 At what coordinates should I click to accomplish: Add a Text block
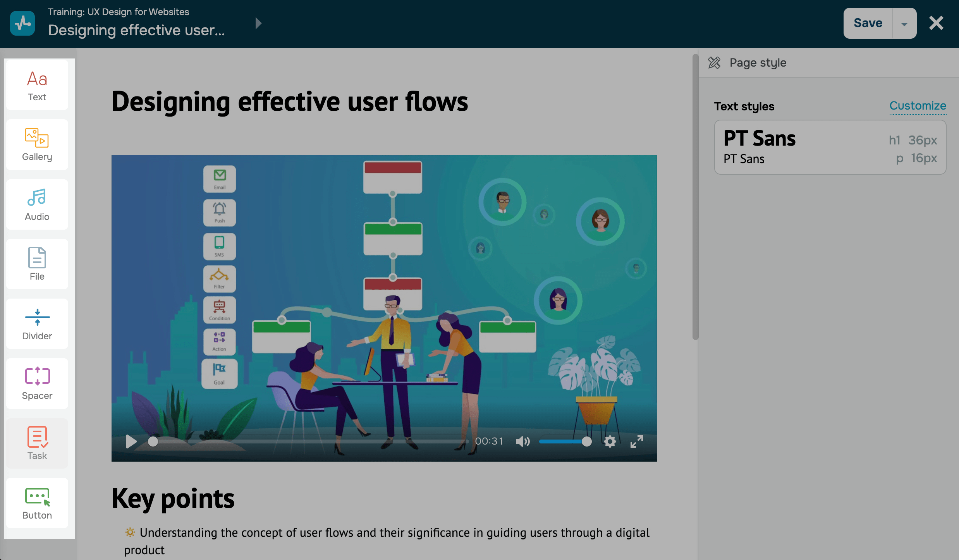37,85
